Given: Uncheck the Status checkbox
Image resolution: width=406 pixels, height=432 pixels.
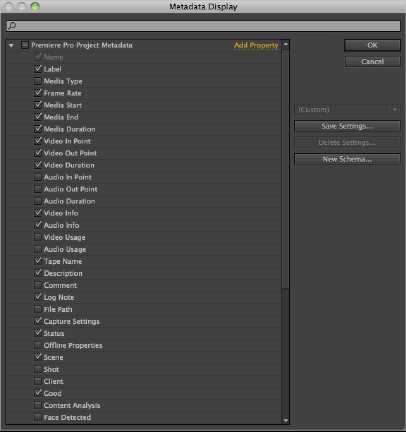Looking at the screenshot, I should click(38, 333).
